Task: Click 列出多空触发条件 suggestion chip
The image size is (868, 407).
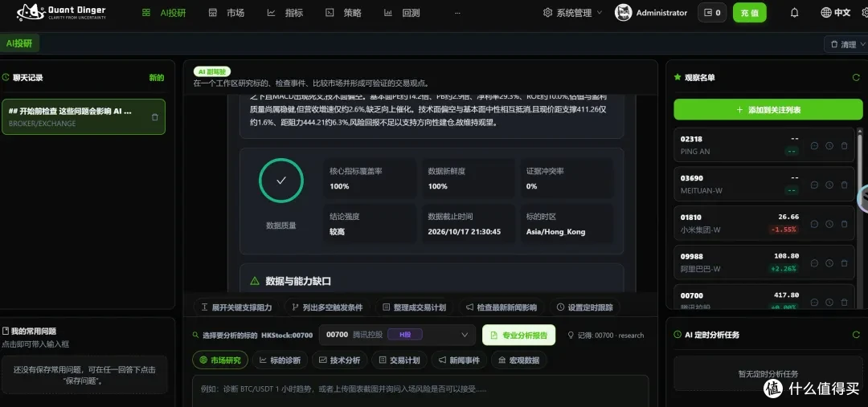Action: [x=327, y=307]
